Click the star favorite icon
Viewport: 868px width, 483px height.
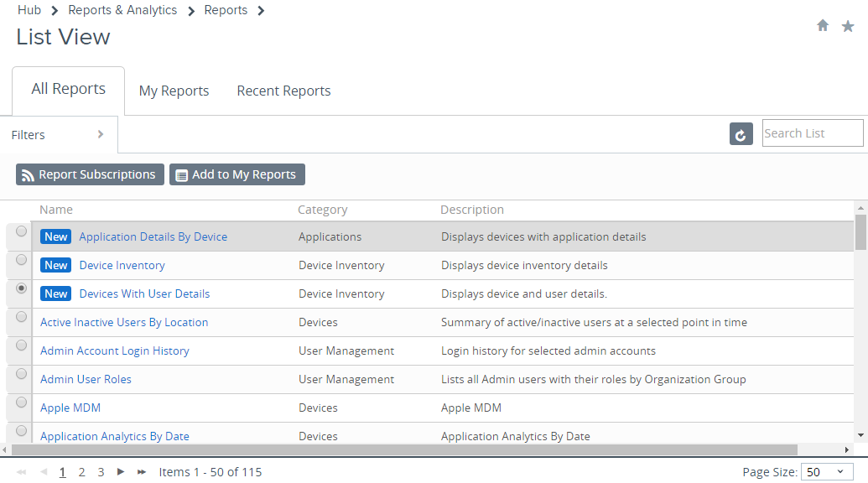(x=848, y=26)
